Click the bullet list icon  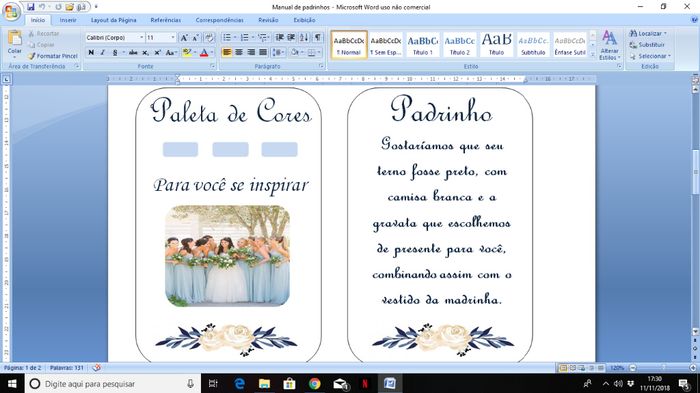click(227, 38)
